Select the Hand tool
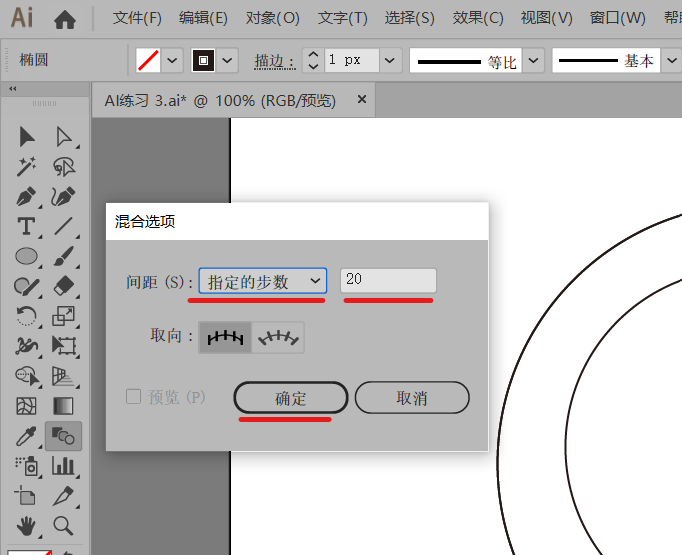The image size is (682, 555). (x=27, y=526)
